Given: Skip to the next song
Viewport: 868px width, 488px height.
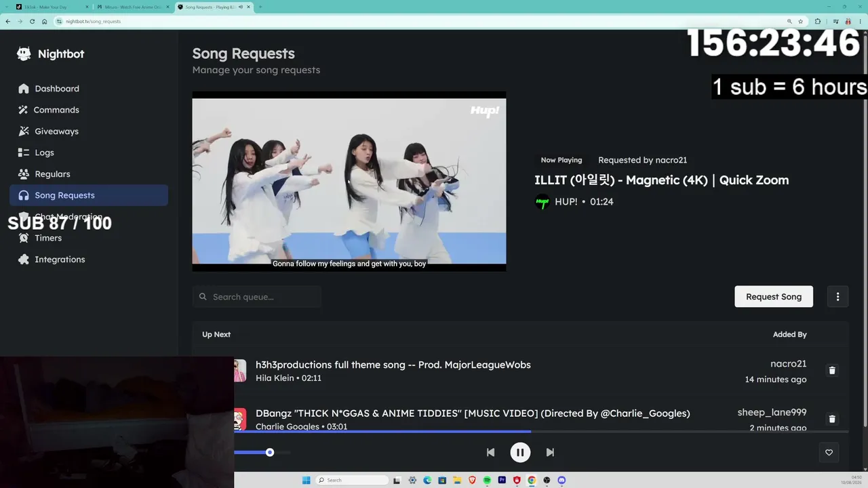Looking at the screenshot, I should (550, 452).
